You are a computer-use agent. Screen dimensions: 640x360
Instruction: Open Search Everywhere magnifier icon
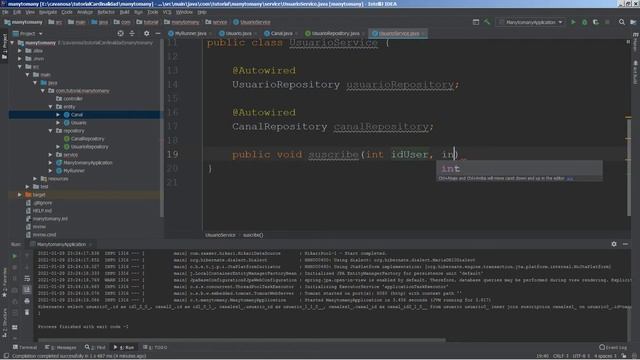tap(622, 22)
